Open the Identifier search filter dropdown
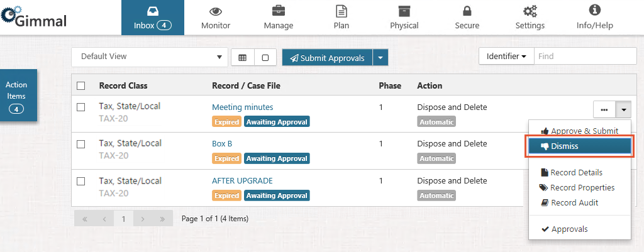The height and width of the screenshot is (252, 644). (506, 56)
